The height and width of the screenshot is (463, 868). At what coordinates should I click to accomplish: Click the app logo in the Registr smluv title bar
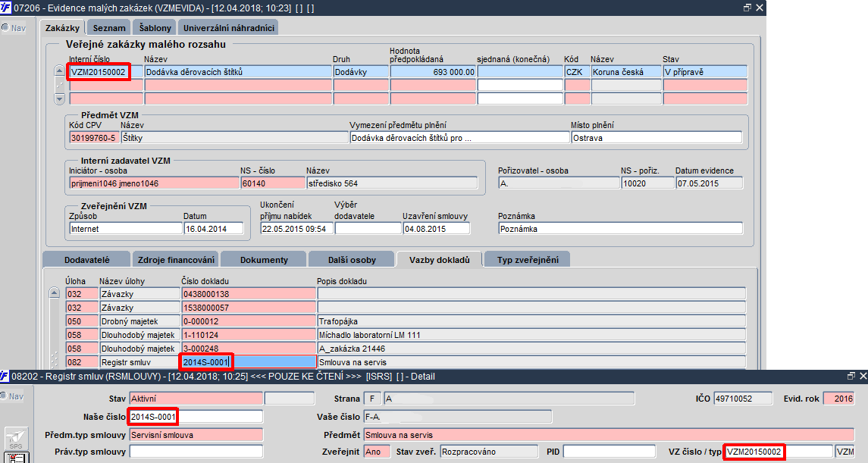pos(5,376)
